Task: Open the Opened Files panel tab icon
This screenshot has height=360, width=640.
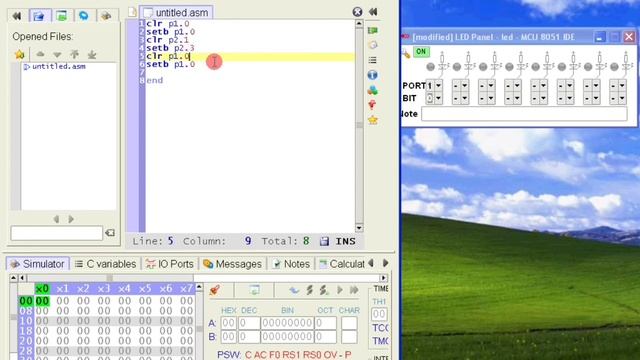Action: 39,16
